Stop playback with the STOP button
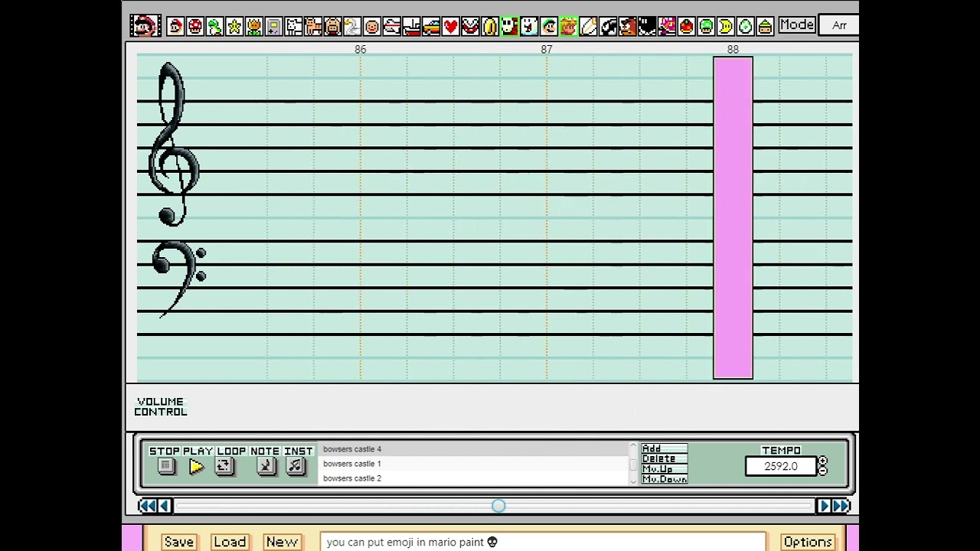980x551 pixels. [165, 466]
